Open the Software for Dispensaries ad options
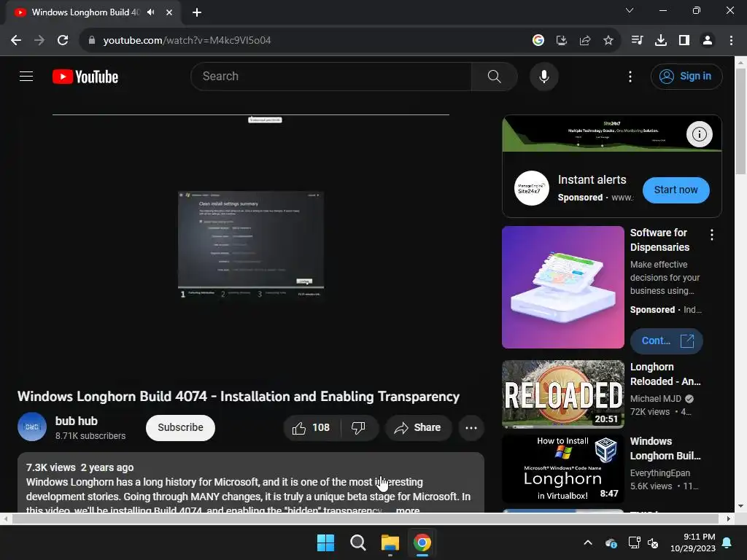Screen dimensions: 747x560 [712, 234]
